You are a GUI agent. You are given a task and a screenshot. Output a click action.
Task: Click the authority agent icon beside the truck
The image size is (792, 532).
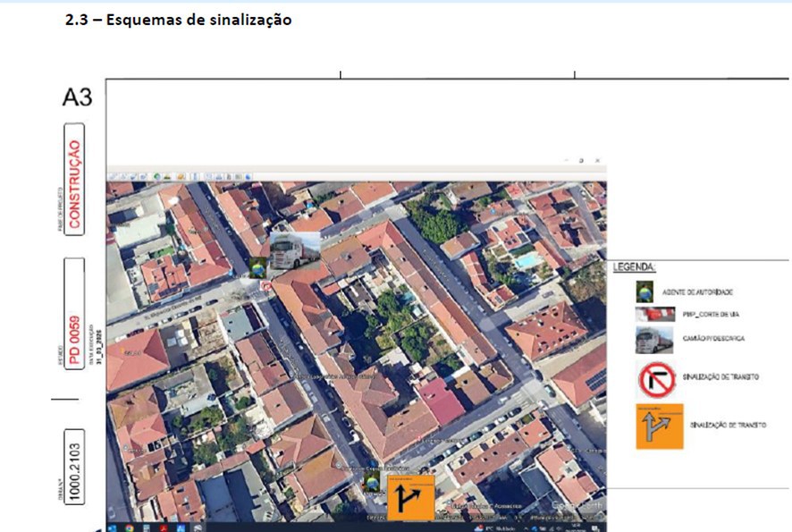point(257,267)
